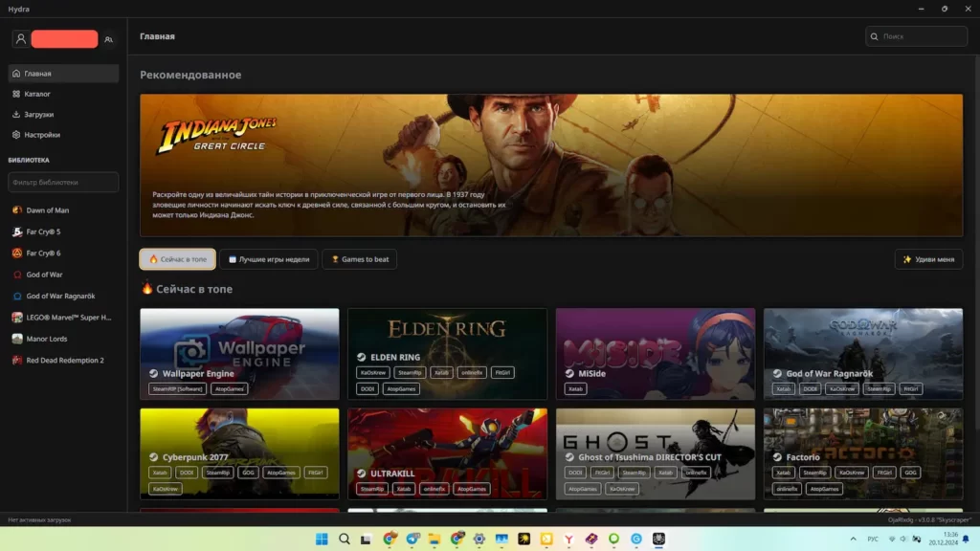Image resolution: width=980 pixels, height=551 pixels.
Task: Select the Загрузки download icon in sidebar
Action: click(x=17, y=114)
